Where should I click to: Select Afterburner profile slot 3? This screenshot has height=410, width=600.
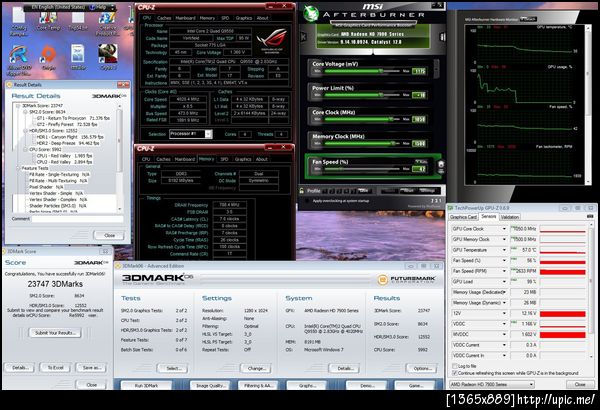click(x=339, y=191)
